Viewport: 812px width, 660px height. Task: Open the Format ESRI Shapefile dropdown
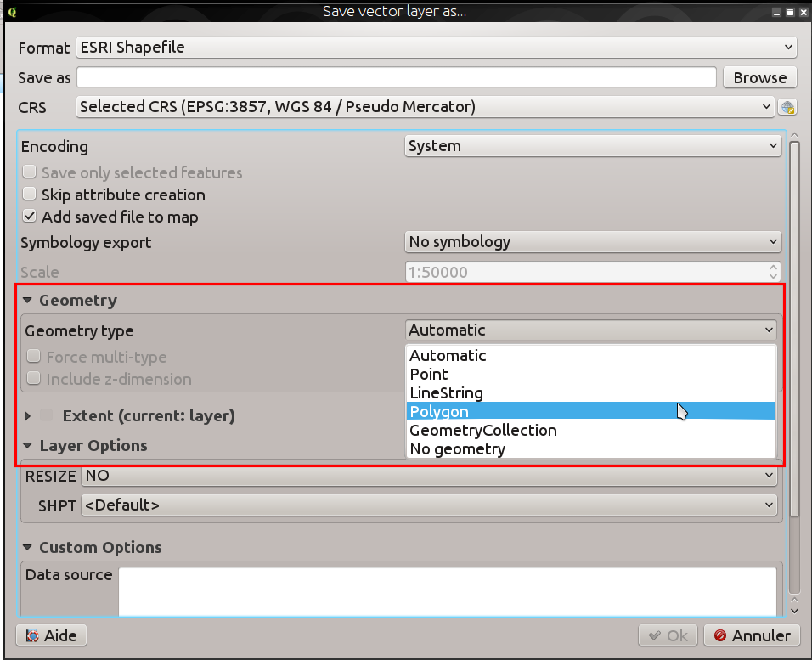pos(436,48)
